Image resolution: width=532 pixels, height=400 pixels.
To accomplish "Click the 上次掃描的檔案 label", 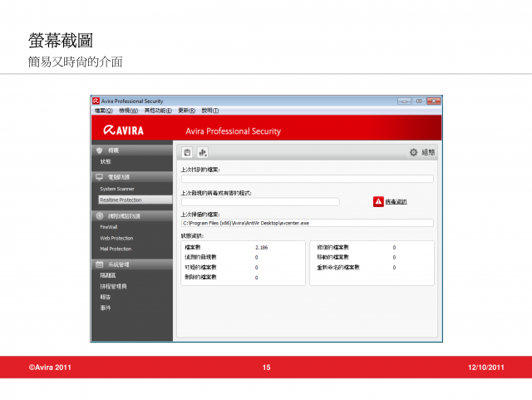I will click(x=200, y=215).
